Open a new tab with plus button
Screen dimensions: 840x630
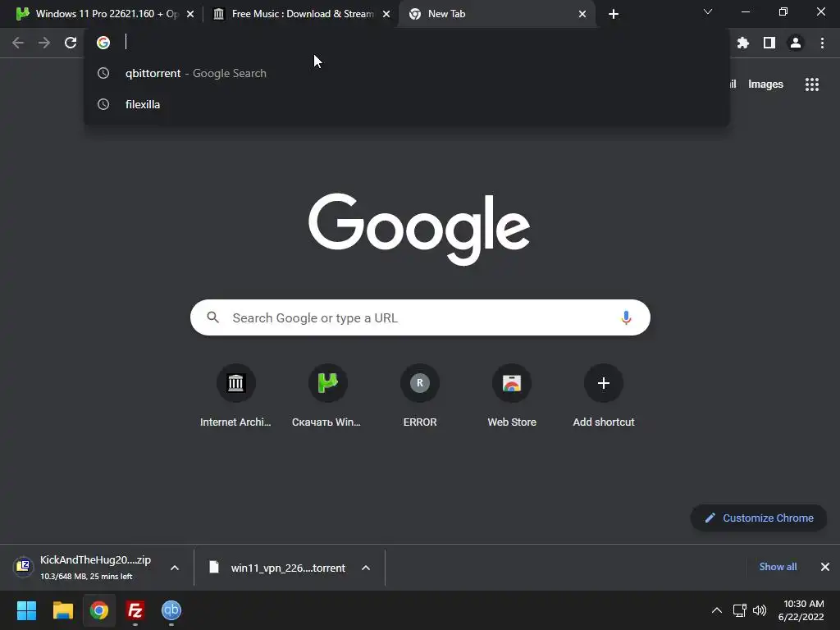[x=614, y=14]
